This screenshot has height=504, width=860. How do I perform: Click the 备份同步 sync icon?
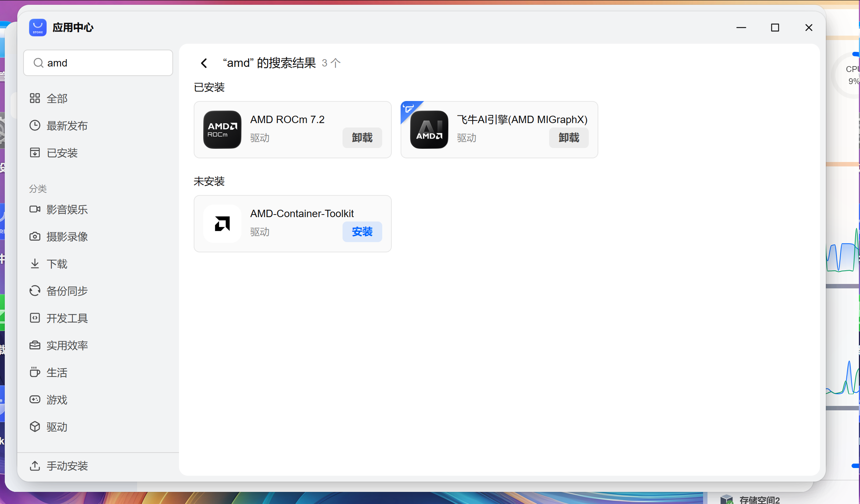point(35,291)
